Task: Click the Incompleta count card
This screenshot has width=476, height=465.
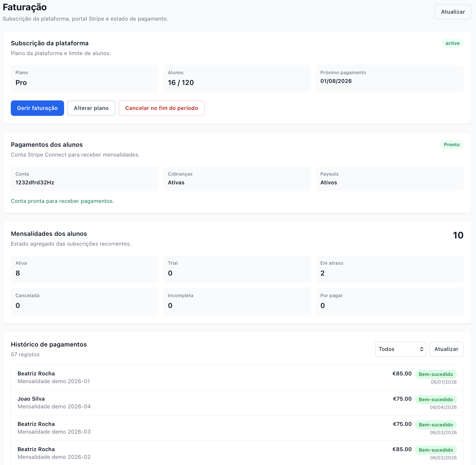Action: coord(237,302)
